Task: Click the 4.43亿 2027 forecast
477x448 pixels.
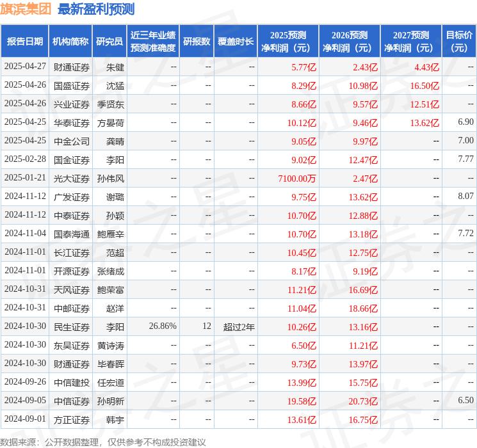Action: pyautogui.click(x=426, y=67)
